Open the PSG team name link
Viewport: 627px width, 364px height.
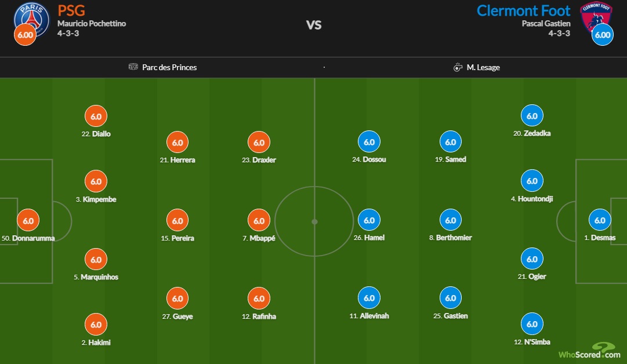click(71, 10)
